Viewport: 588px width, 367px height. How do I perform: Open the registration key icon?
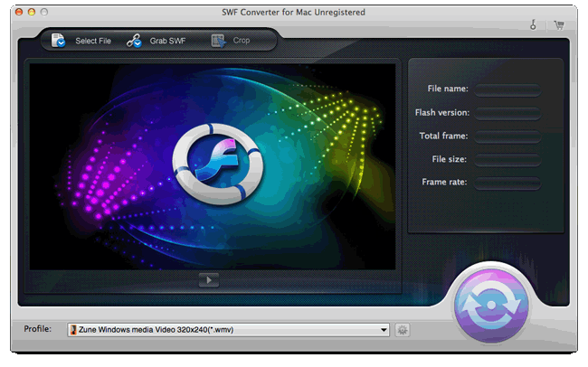(533, 25)
